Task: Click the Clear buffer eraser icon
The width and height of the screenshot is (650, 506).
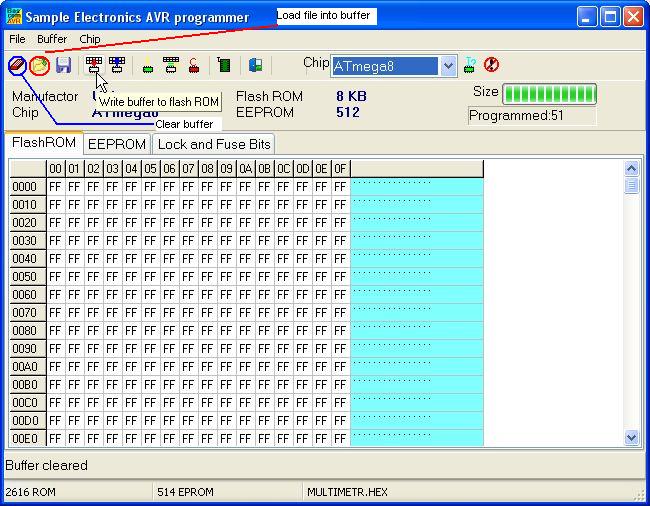Action: (17, 65)
